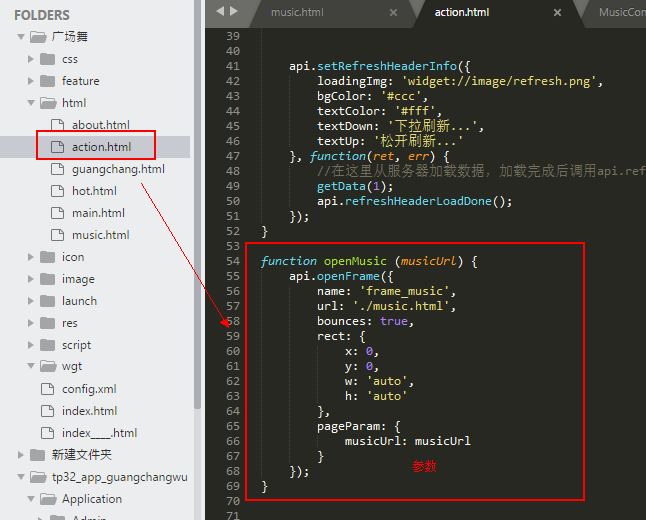The height and width of the screenshot is (520, 646).
Task: Open the MusicCon tab
Action: pyautogui.click(x=620, y=13)
